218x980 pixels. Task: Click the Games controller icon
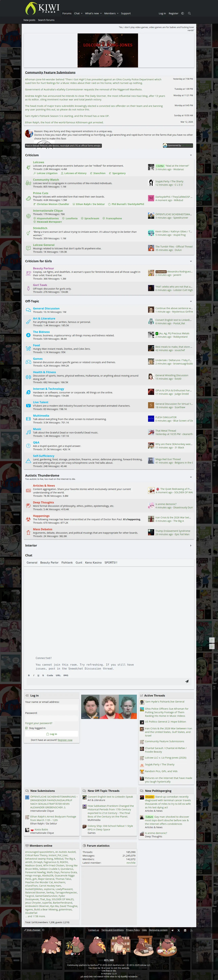pos(28,362)
